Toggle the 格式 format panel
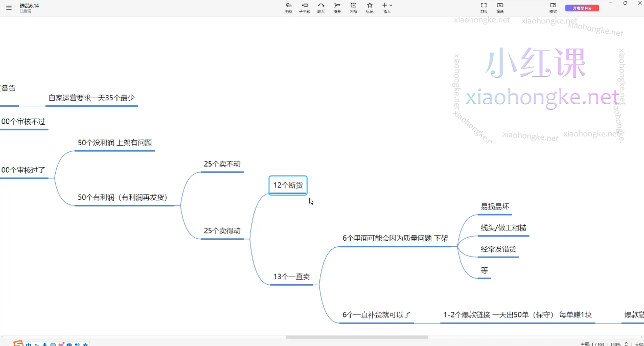 [553, 8]
